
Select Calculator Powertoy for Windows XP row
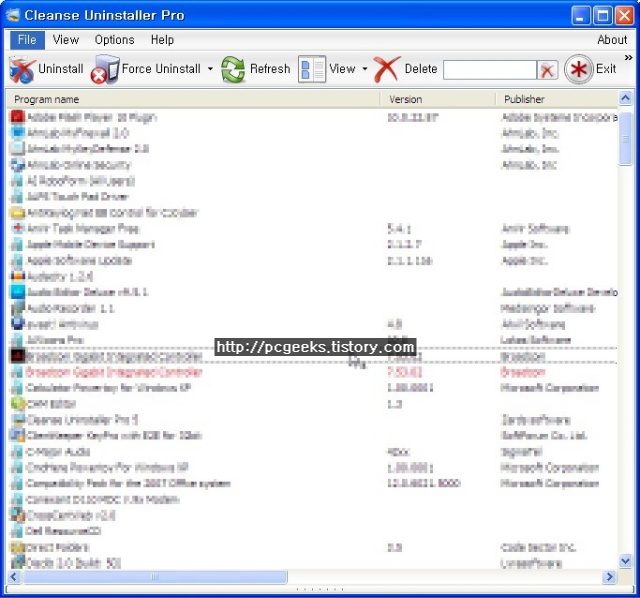(x=313, y=388)
